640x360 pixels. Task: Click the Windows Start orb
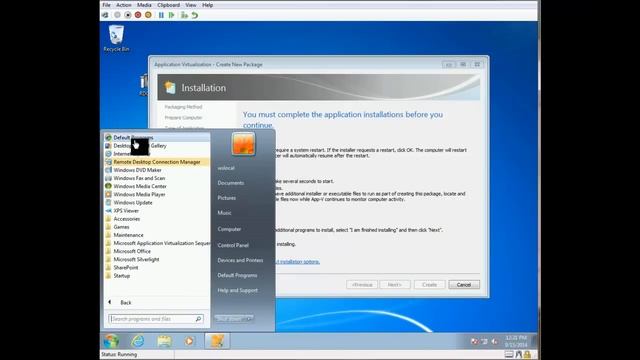tap(111, 341)
